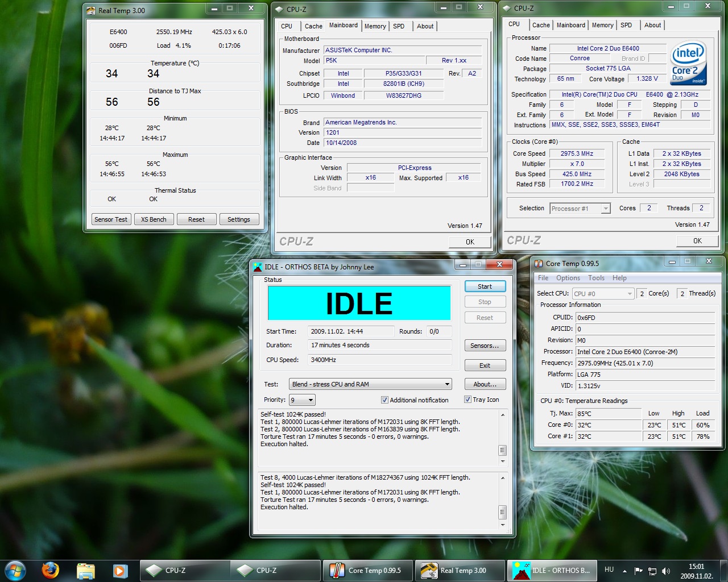
Task: Open the About tab in Mainboard CPU-Z window
Action: (425, 26)
